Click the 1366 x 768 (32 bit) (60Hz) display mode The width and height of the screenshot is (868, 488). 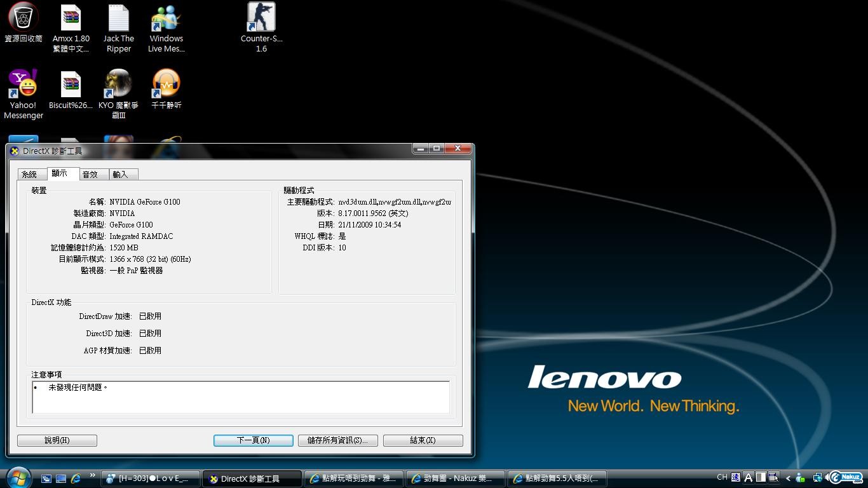[x=150, y=259]
